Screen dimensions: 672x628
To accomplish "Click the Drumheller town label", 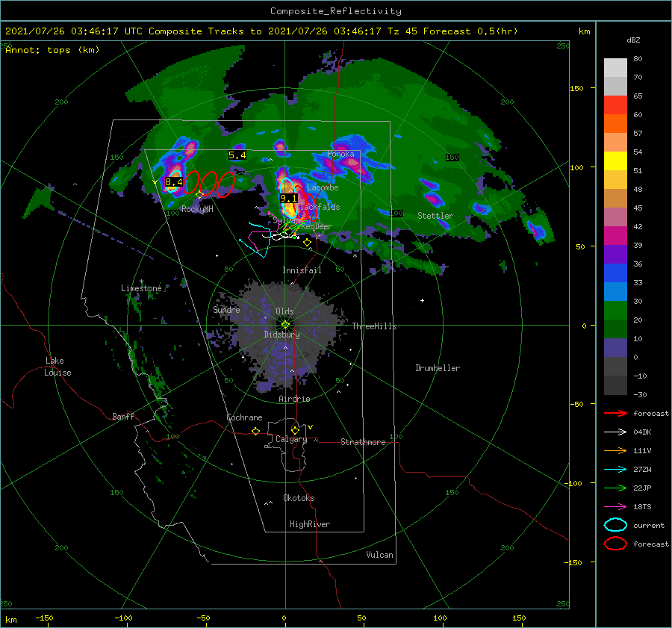I will 438,368.
